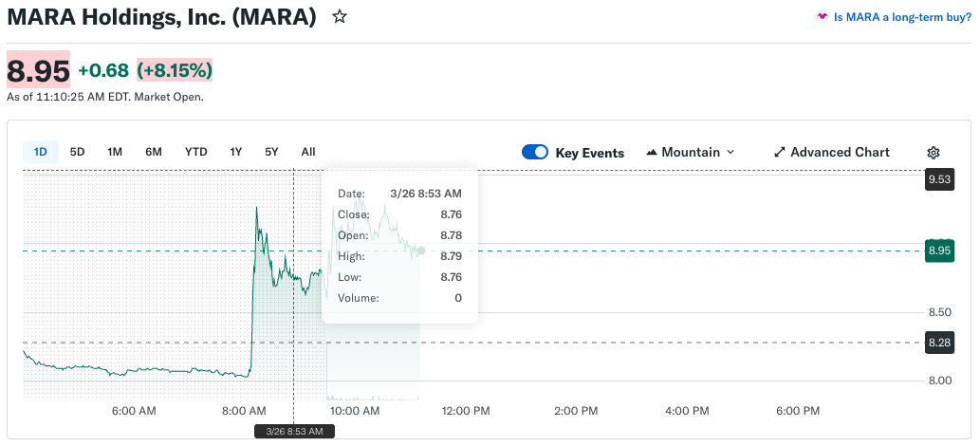The height and width of the screenshot is (446, 980).
Task: Select the 1Y time range
Action: [x=235, y=152]
